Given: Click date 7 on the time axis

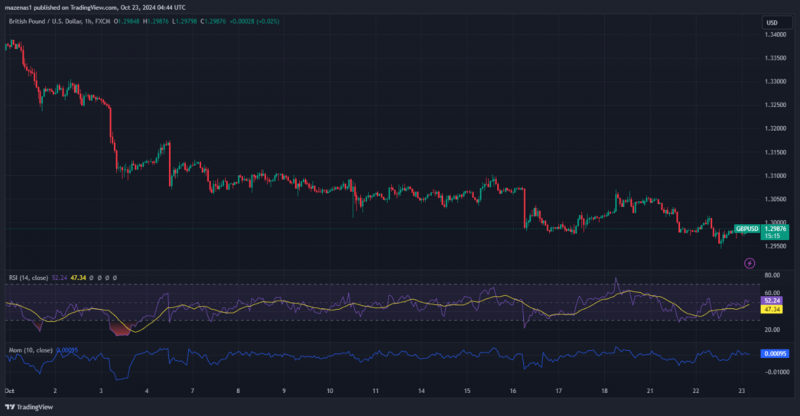Looking at the screenshot, I should tap(192, 391).
